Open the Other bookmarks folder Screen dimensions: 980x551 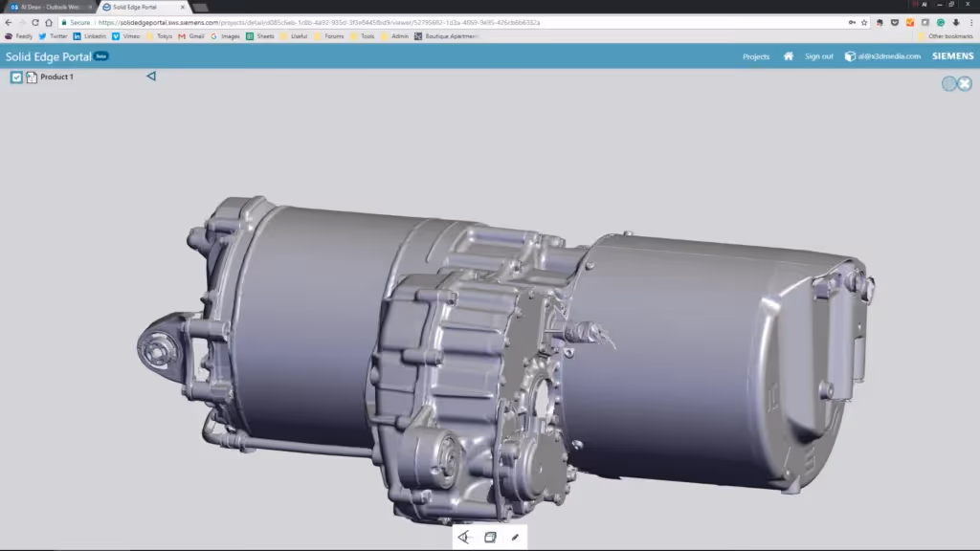945,36
